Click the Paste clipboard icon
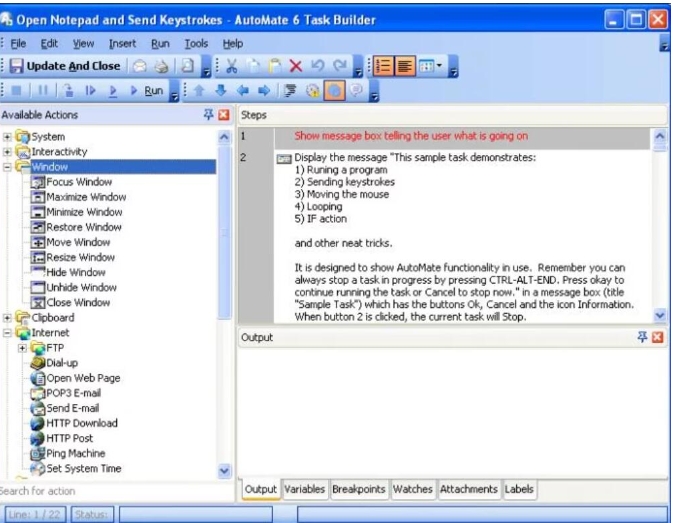This screenshot has width=673, height=523. (275, 66)
